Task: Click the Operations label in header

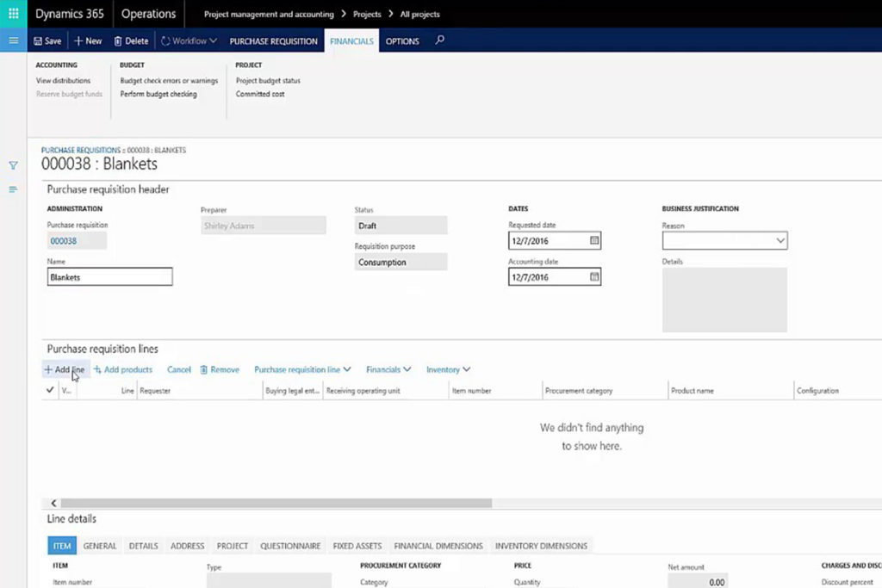Action: (148, 14)
